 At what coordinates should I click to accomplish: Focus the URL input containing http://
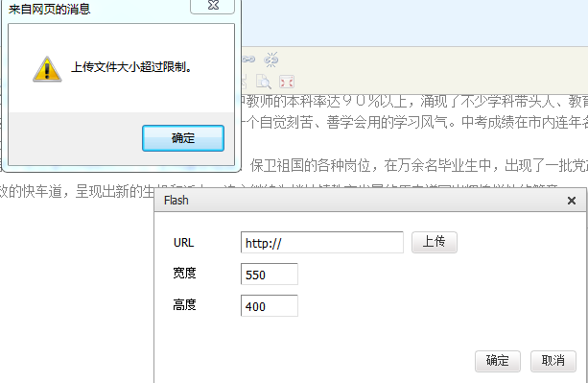pyautogui.click(x=322, y=242)
